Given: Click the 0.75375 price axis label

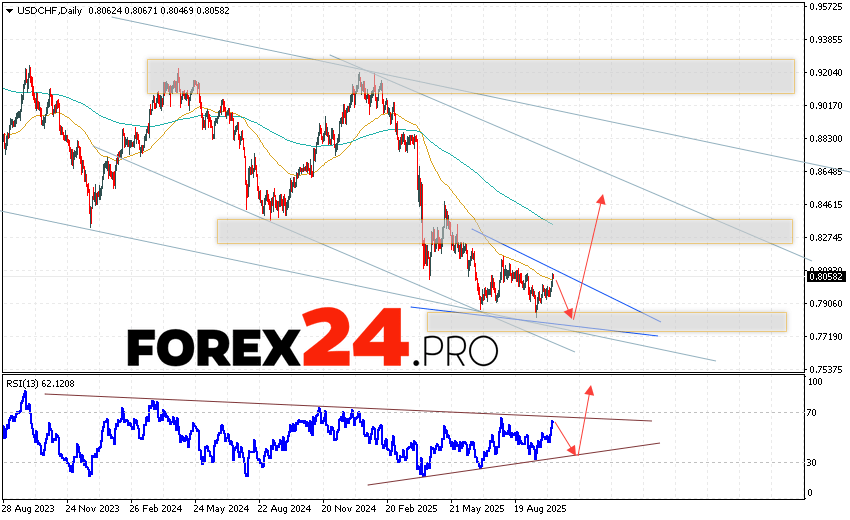Looking at the screenshot, I should (826, 369).
